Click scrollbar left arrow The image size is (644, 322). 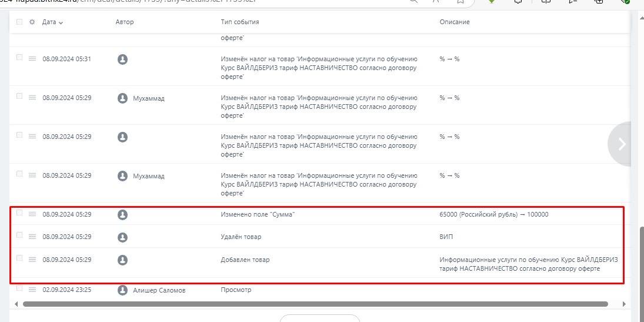point(16,304)
